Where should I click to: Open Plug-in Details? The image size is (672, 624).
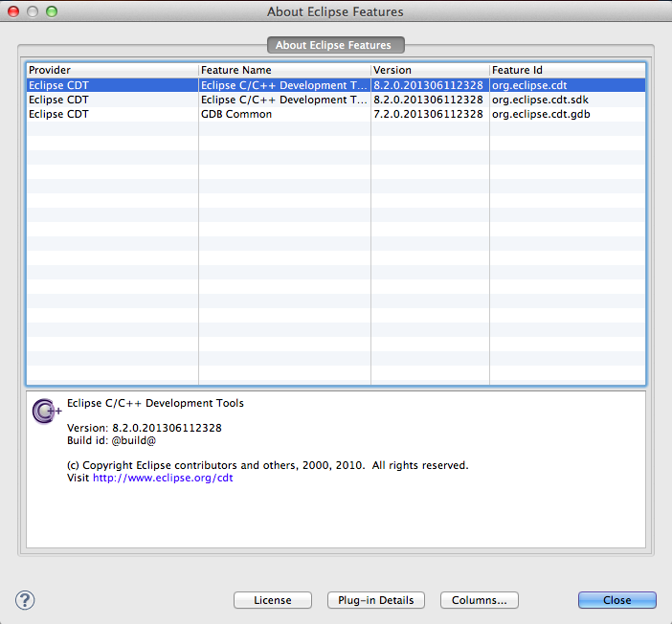pos(375,600)
